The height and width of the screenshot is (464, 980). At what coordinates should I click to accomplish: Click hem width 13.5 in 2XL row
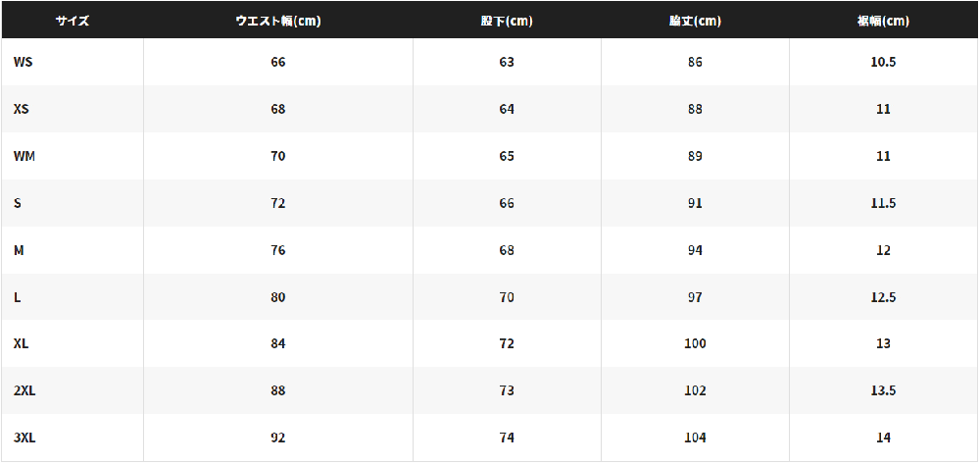coord(883,390)
